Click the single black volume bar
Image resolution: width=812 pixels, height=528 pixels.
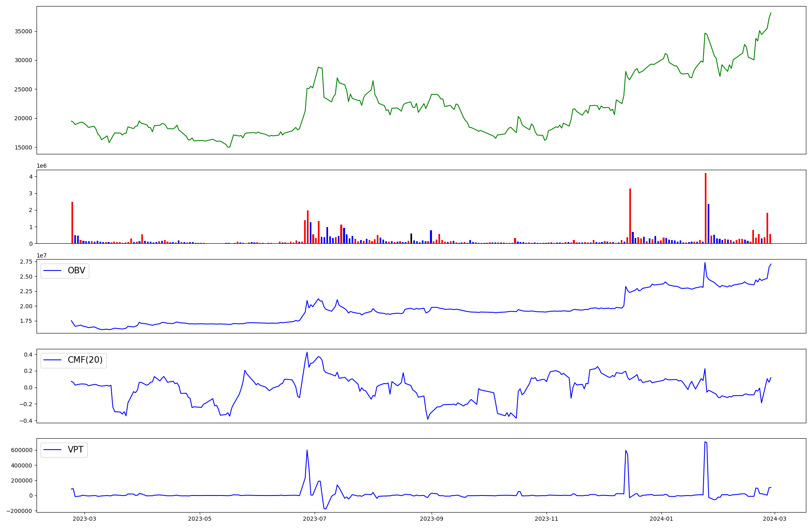[411, 238]
